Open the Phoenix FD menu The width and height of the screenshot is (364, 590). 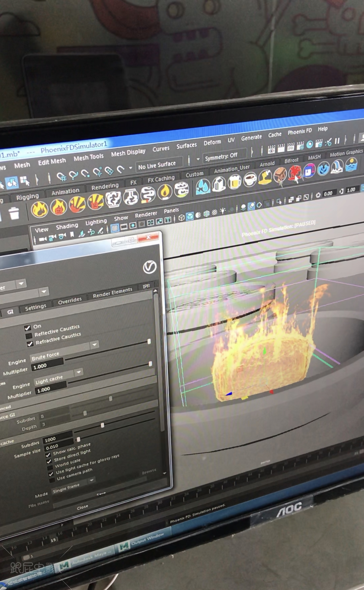[300, 131]
